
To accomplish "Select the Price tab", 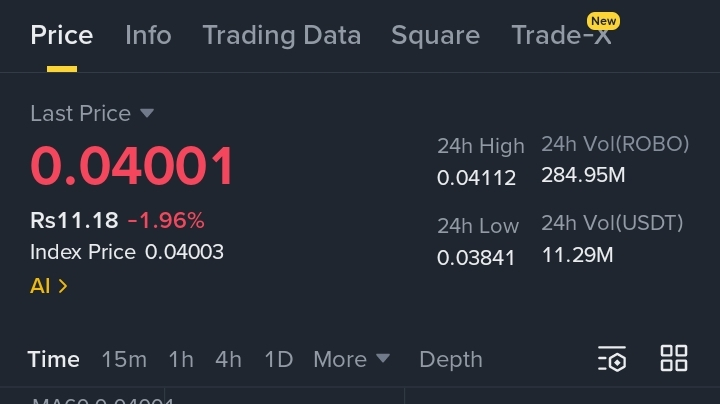I will click(62, 35).
